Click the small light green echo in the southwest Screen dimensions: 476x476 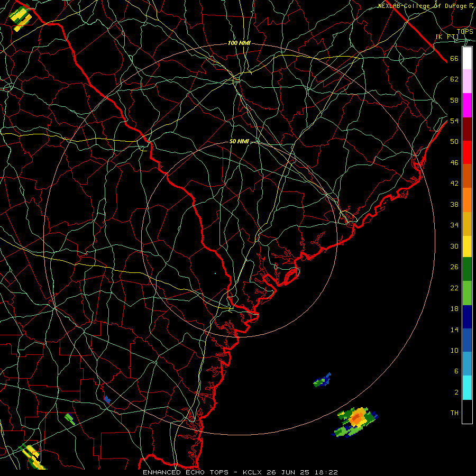click(x=69, y=419)
